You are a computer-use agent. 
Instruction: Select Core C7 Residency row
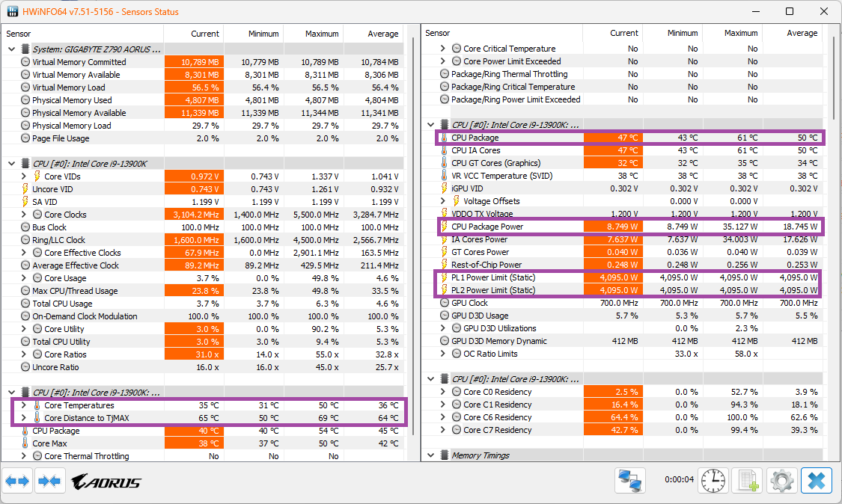(x=623, y=430)
